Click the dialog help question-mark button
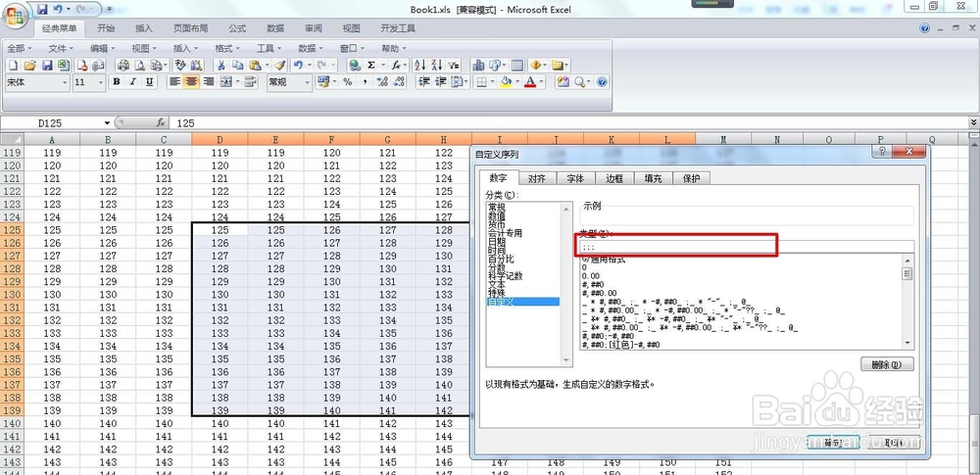The height and width of the screenshot is (475, 980). tap(882, 151)
